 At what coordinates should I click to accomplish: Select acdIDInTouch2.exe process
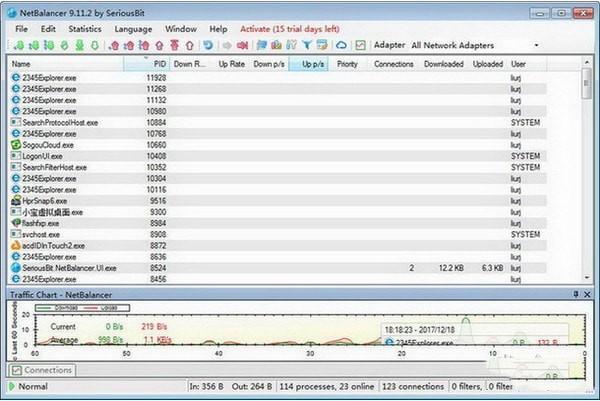pyautogui.click(x=278, y=246)
